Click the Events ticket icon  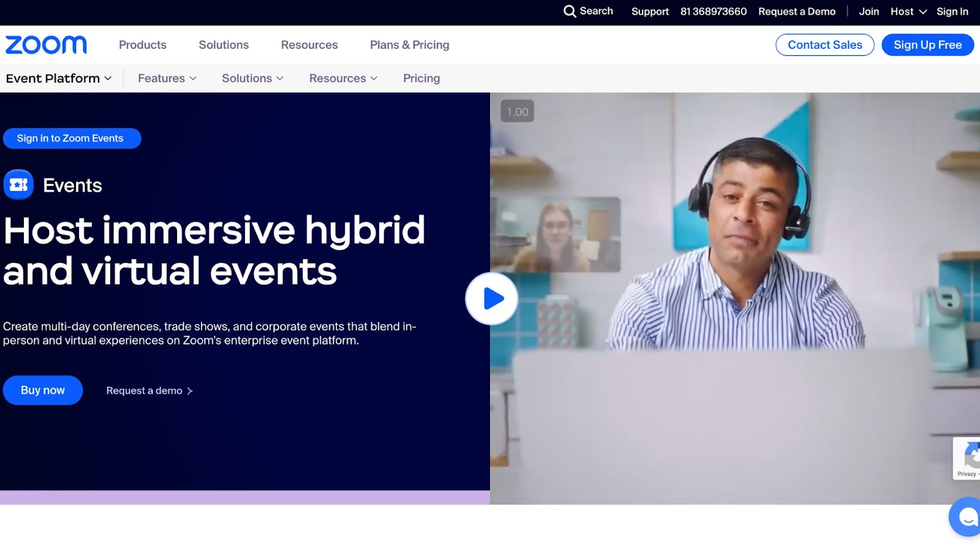[18, 185]
